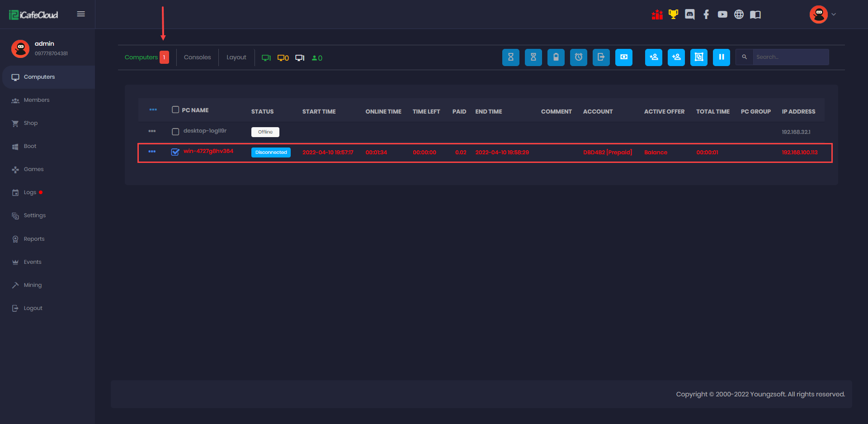This screenshot has width=868, height=424.
Task: Check the desktop-1ogll9r PC checkbox
Action: click(175, 132)
